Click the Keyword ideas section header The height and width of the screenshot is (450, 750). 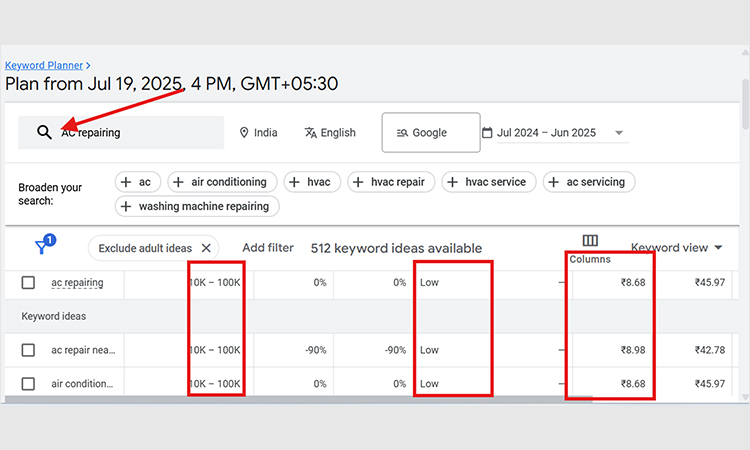(x=54, y=316)
